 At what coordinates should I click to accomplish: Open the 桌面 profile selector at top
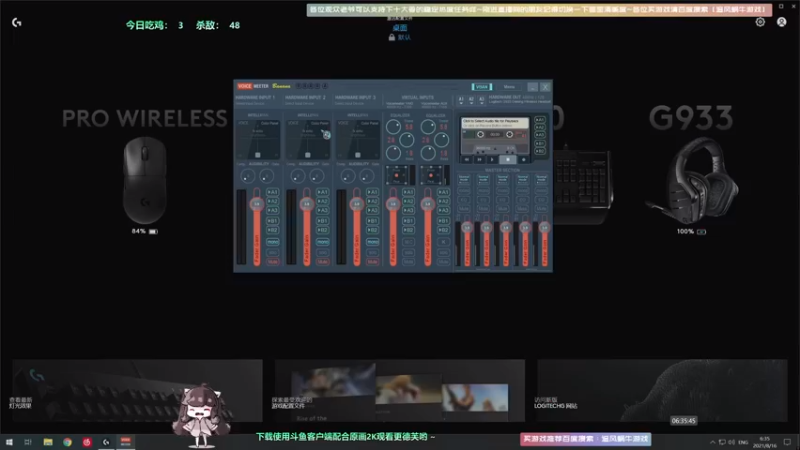coord(400,28)
